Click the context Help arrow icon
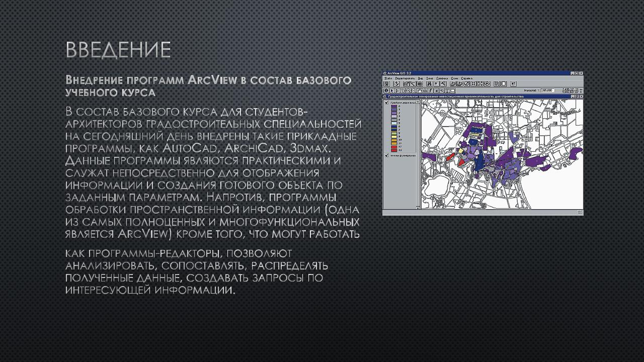This screenshot has width=644, height=362. click(513, 83)
